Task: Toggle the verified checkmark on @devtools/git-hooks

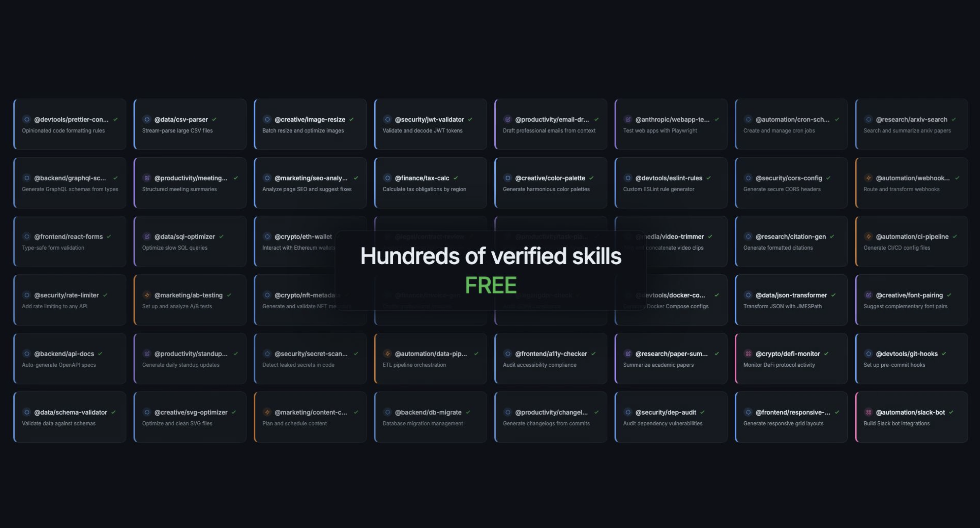Action: coord(943,354)
